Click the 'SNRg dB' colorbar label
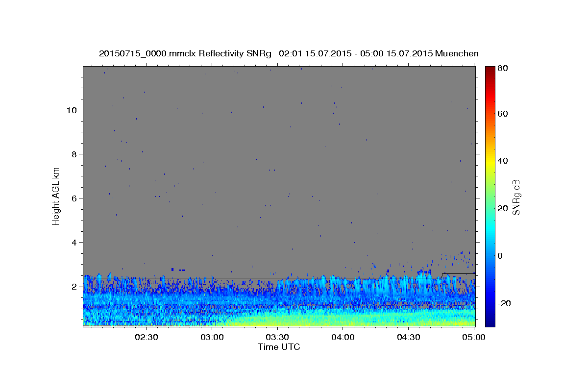 coord(516,196)
